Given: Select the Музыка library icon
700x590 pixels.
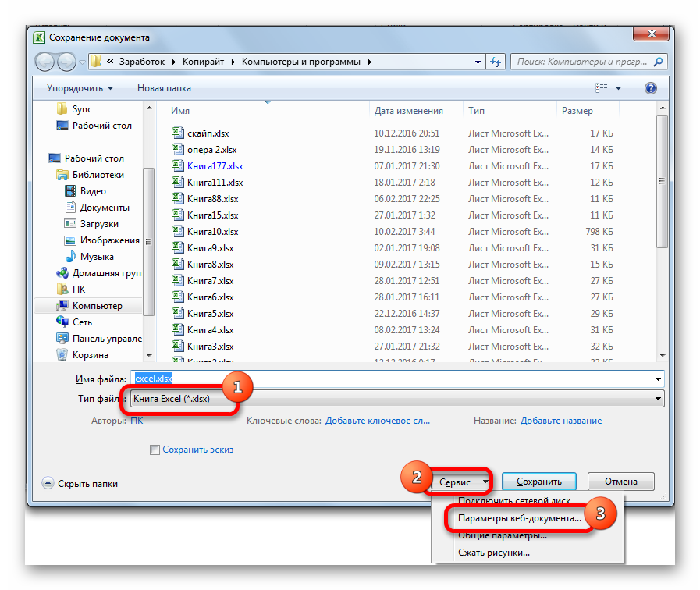Looking at the screenshot, I should [x=70, y=257].
